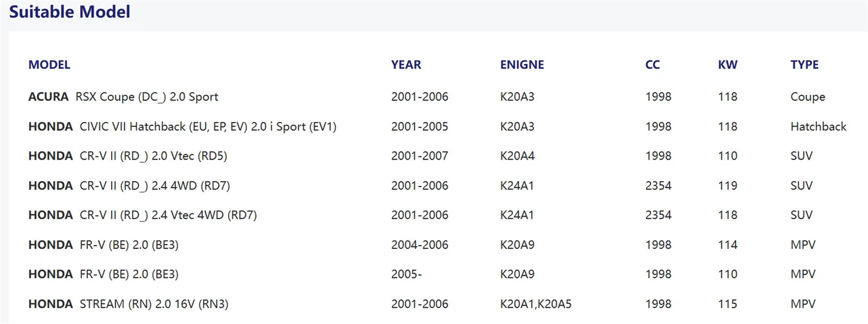Click the TYPE column header
This screenshot has width=868, height=324.
[805, 65]
